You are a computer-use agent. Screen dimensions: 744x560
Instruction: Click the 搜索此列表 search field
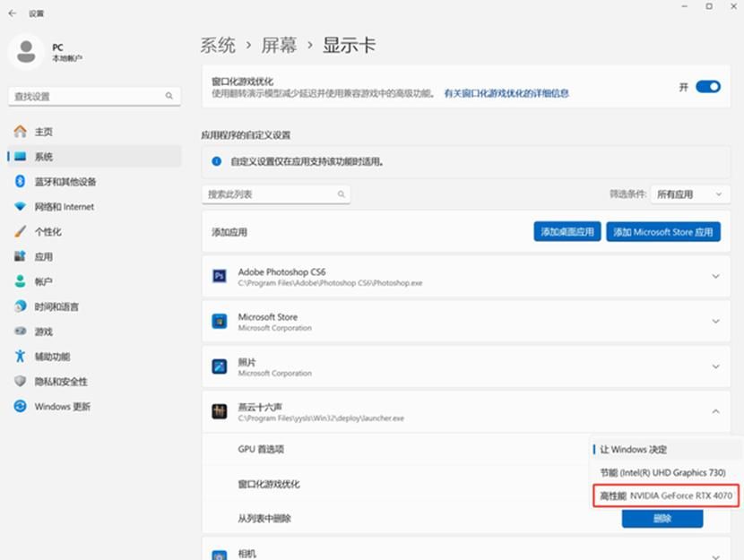[276, 194]
